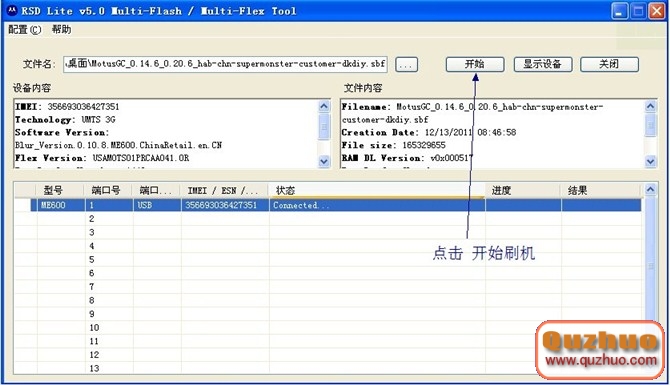Select the ME600 device row
Image resolution: width=670 pixels, height=385 pixels.
336,205
